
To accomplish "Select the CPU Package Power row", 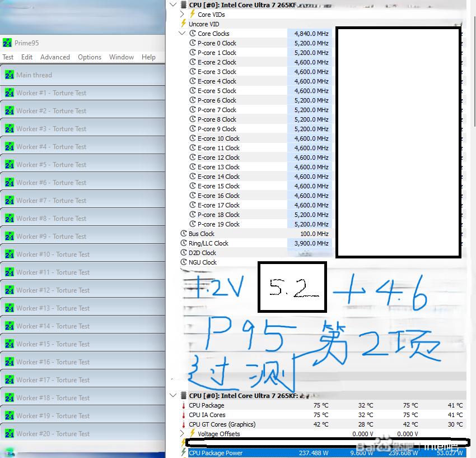I will [x=327, y=453].
